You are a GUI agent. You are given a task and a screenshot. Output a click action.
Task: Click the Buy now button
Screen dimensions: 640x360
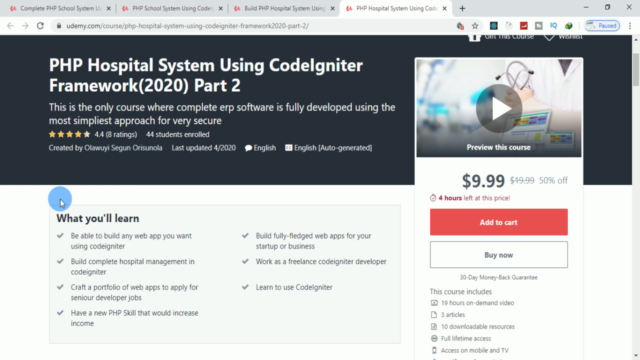(498, 255)
